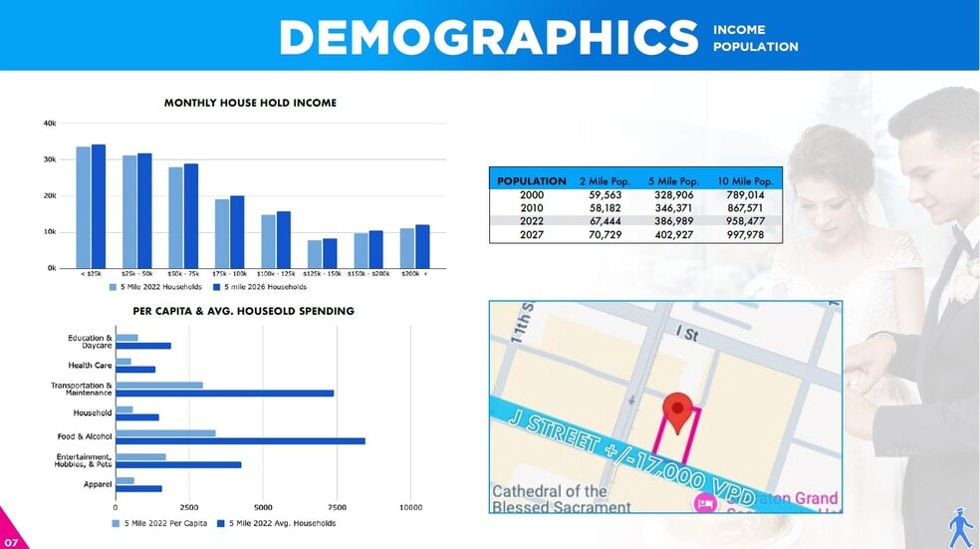Click the blue walking figure logo
The height and width of the screenshot is (549, 980).
(960, 527)
